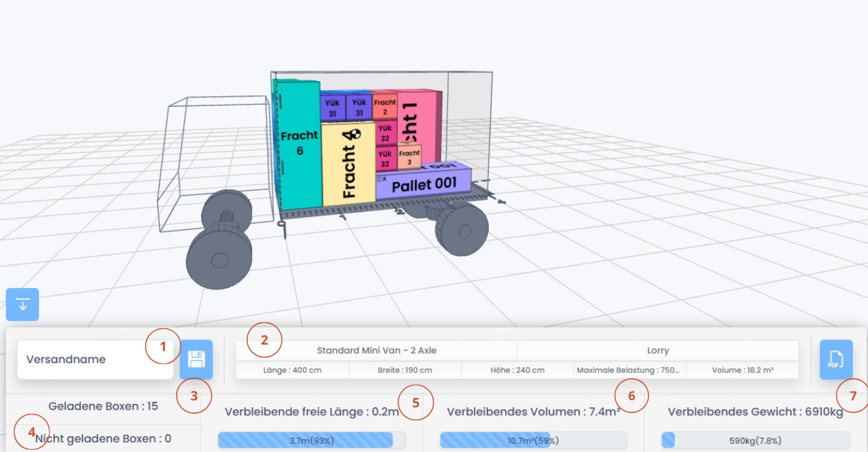
Task: Click the orange Fracht 2 box
Action: point(385,107)
